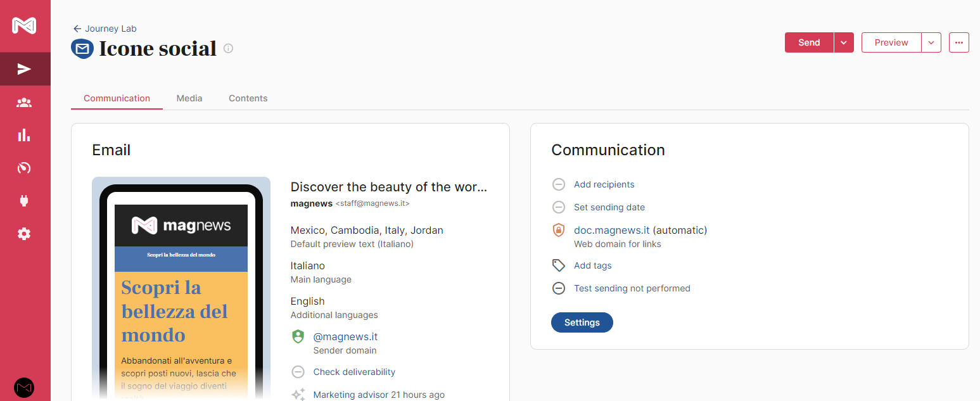Expand the Send button dropdown arrow

[x=844, y=42]
